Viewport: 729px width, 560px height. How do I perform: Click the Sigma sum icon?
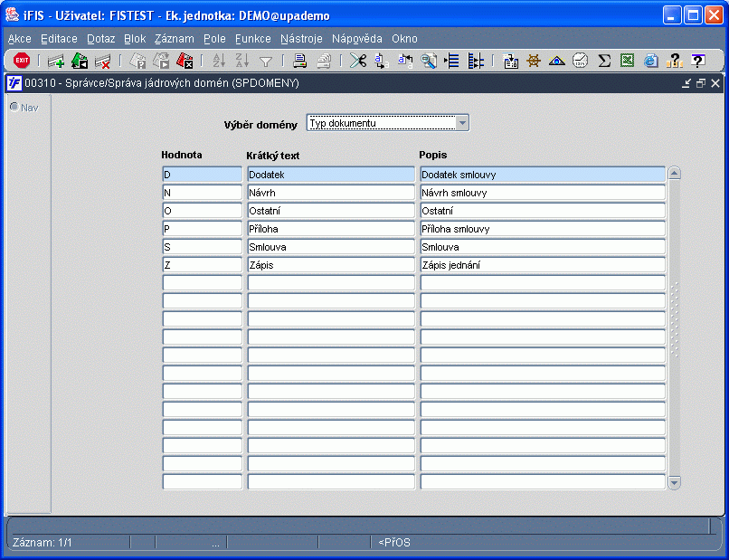coord(604,61)
